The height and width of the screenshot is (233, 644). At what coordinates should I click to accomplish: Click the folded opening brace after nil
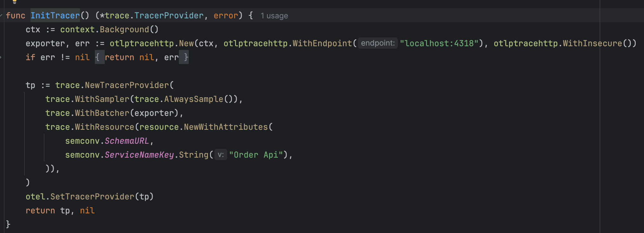[x=99, y=57]
